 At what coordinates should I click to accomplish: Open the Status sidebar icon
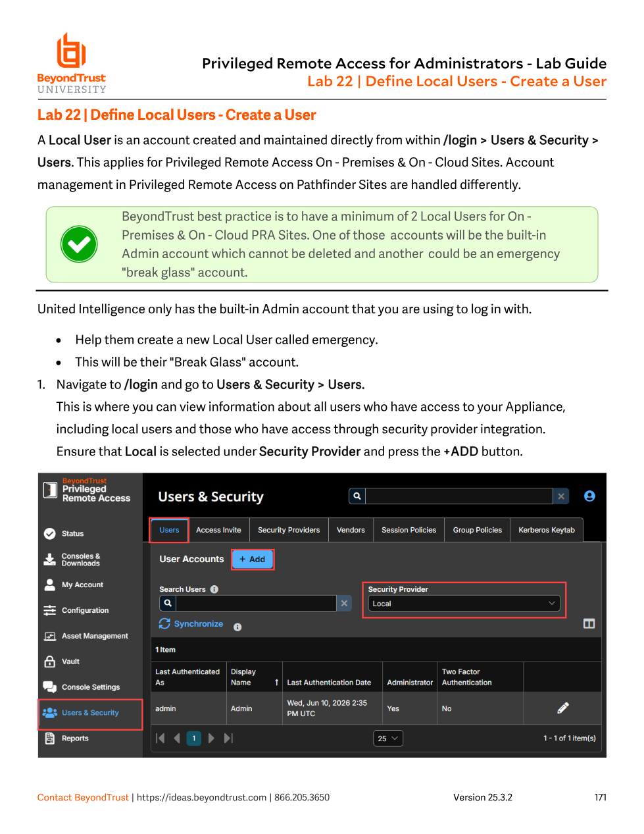pos(49,534)
